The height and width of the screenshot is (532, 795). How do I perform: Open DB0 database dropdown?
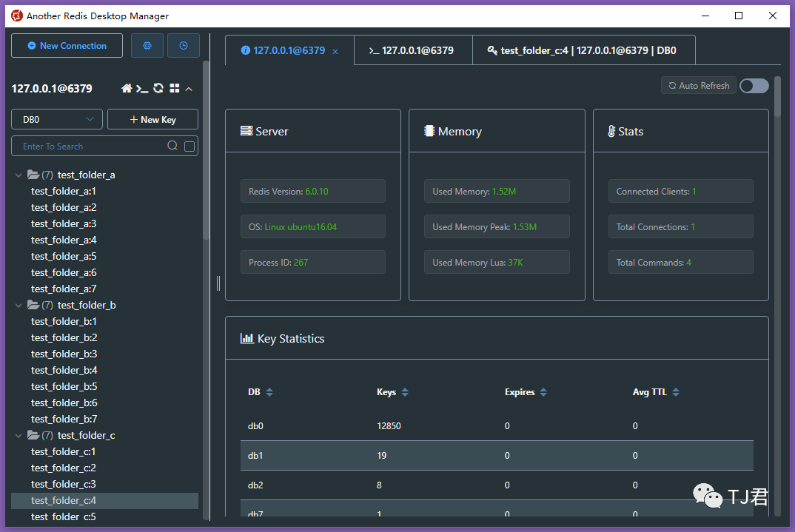[x=57, y=120]
